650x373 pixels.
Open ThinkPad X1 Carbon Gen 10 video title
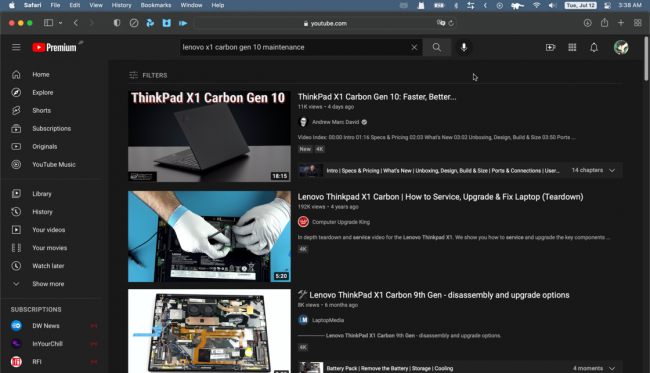click(x=377, y=97)
